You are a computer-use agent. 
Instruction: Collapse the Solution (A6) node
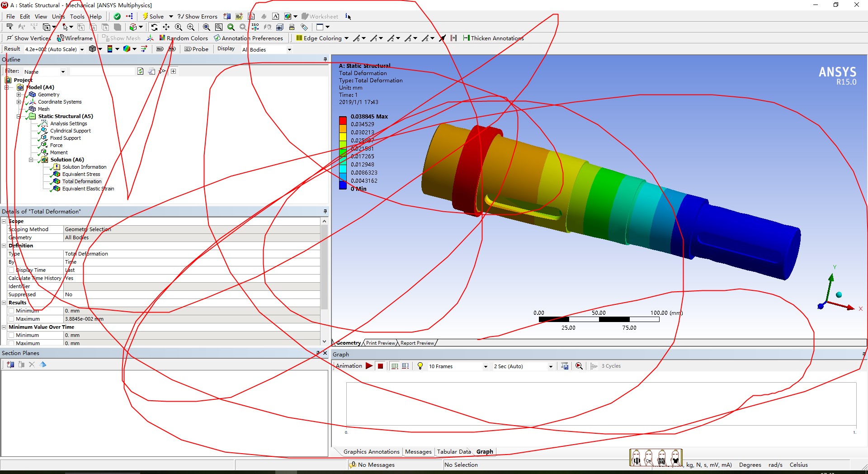[31, 160]
